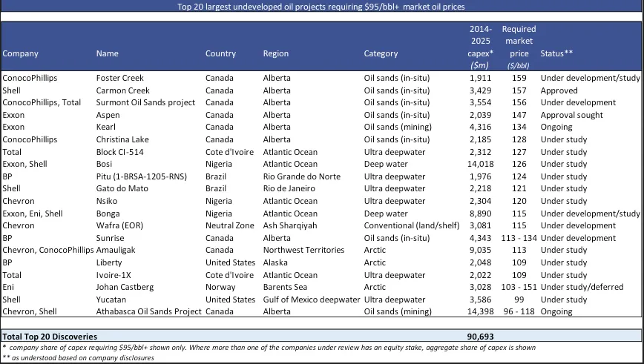Select the 'Approval sought' status cell
This screenshot has height=364, width=644.
[x=572, y=115]
